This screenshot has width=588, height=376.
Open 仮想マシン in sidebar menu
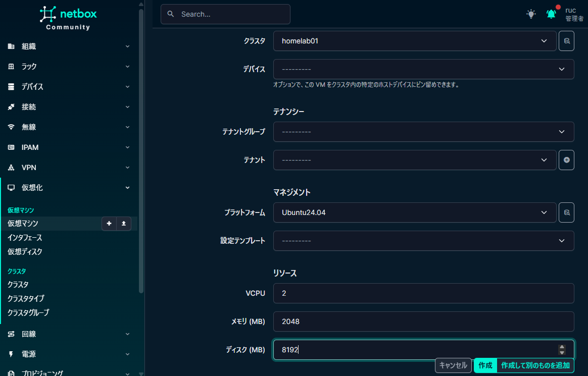[23, 224]
